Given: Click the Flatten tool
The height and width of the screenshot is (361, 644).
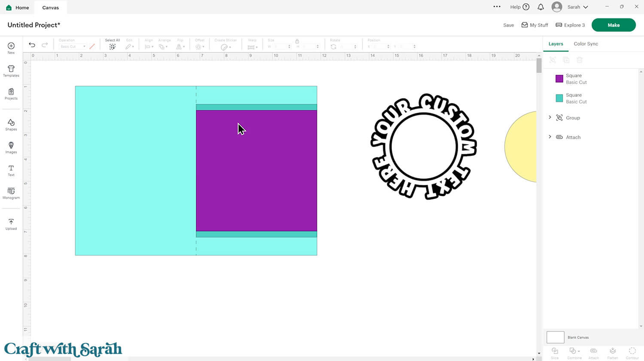Looking at the screenshot, I should pos(613,353).
